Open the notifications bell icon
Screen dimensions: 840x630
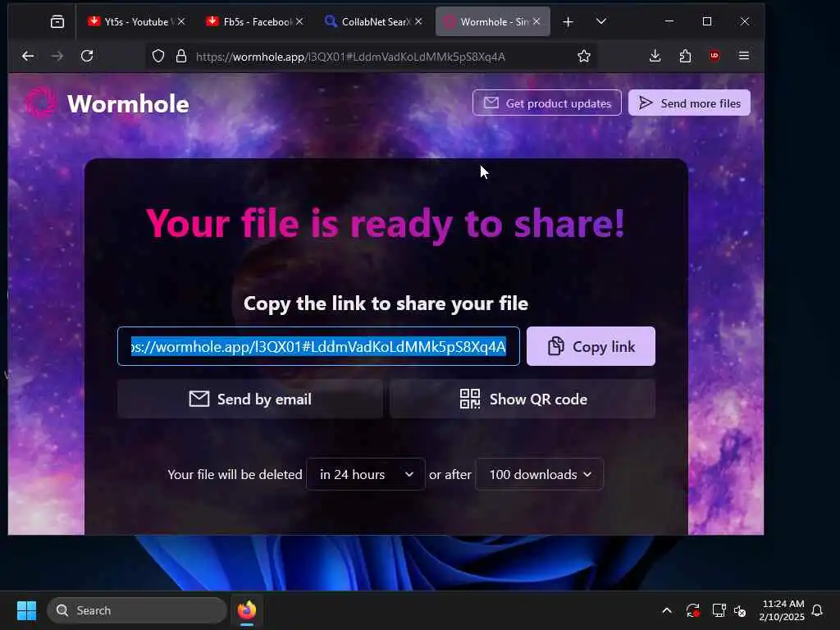click(818, 610)
